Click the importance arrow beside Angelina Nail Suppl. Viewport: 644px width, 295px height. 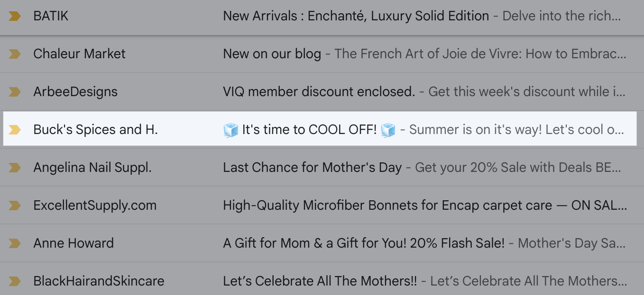15,167
